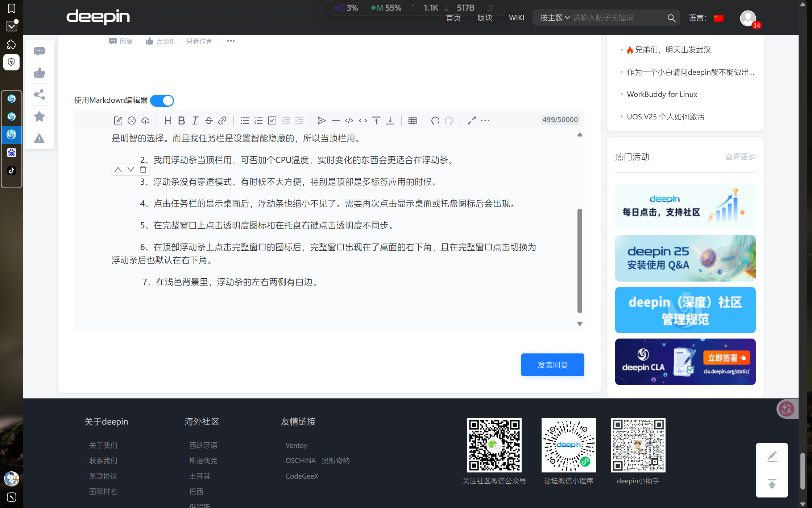Open 首页 in top navigation

coord(453,18)
